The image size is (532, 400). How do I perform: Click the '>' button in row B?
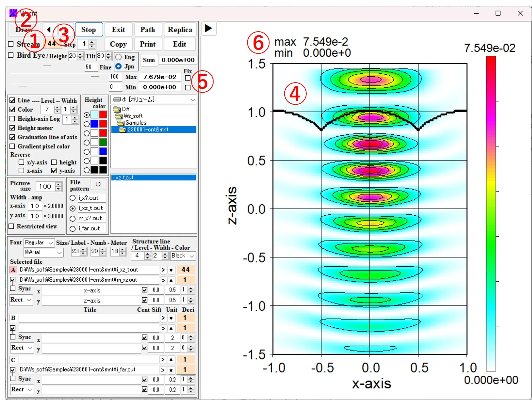pyautogui.click(x=163, y=318)
